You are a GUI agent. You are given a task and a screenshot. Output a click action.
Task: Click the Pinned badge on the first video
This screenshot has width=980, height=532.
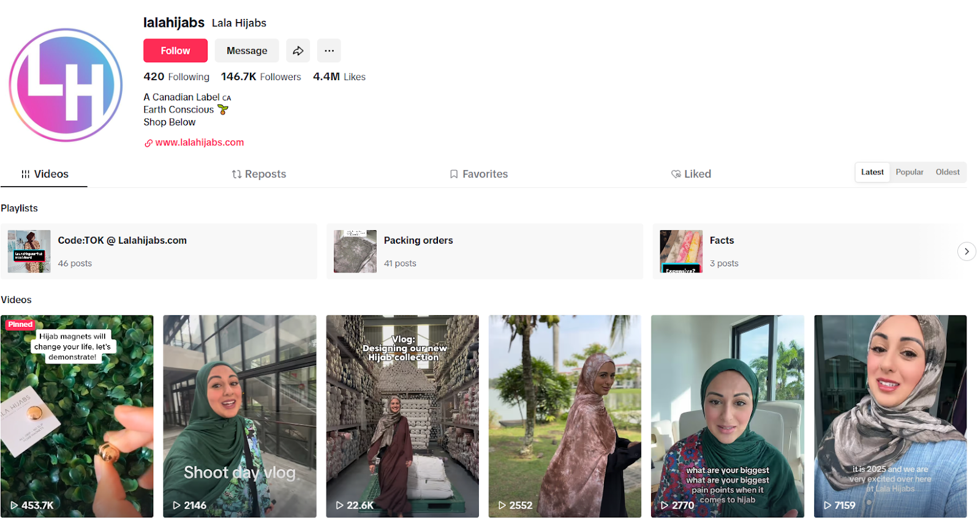20,324
